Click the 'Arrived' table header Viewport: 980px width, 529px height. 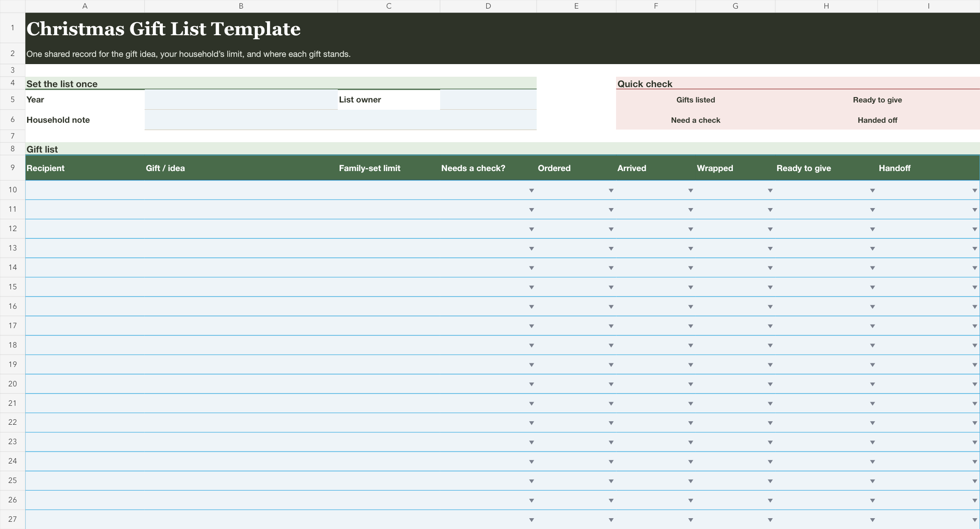[x=631, y=168]
